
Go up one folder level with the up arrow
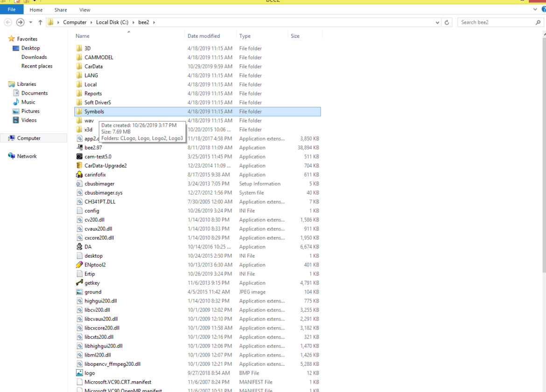[40, 22]
